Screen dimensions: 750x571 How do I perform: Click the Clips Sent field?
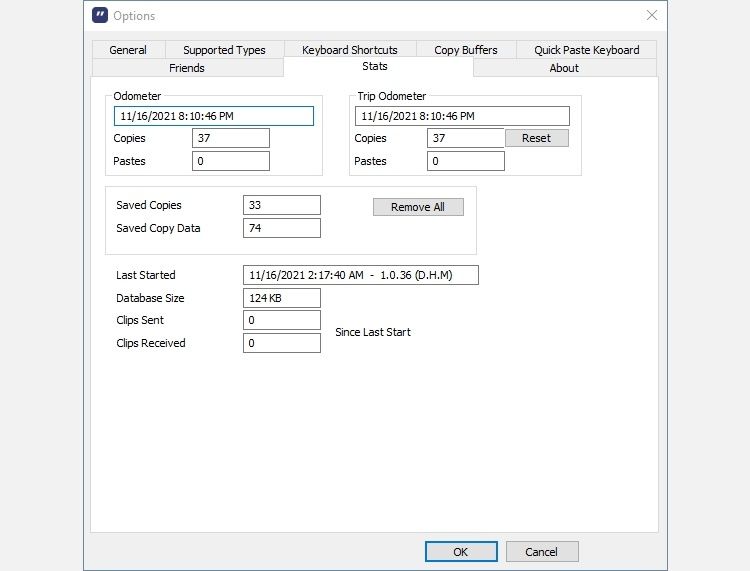coord(282,320)
